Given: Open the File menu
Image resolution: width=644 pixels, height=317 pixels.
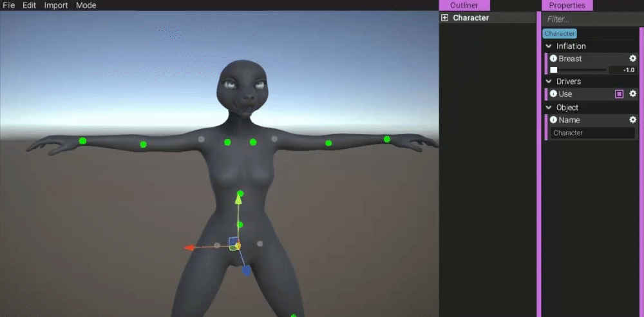Looking at the screenshot, I should [x=8, y=5].
